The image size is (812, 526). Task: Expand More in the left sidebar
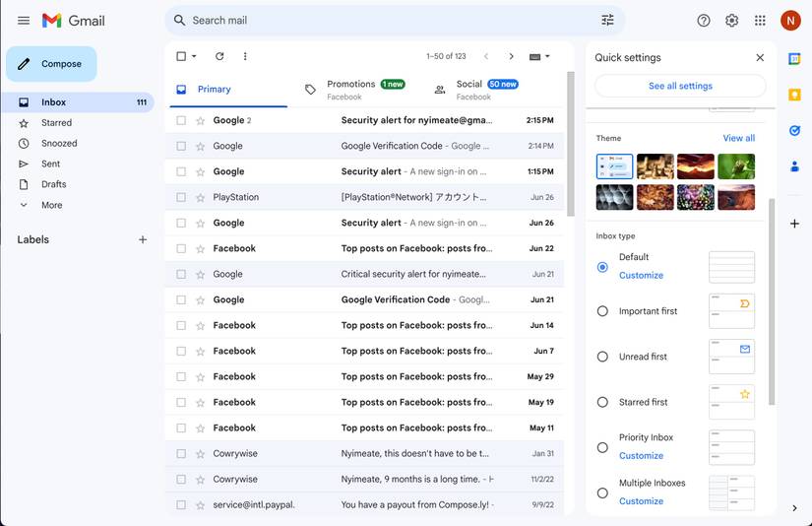(51, 205)
